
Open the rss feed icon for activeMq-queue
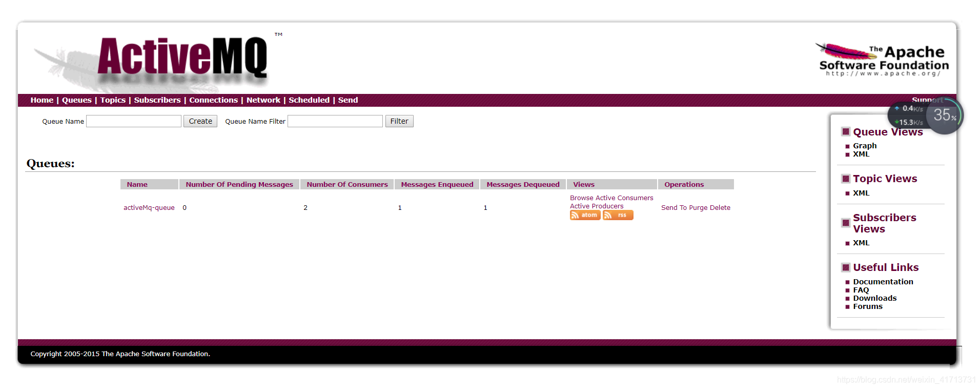coord(618,216)
